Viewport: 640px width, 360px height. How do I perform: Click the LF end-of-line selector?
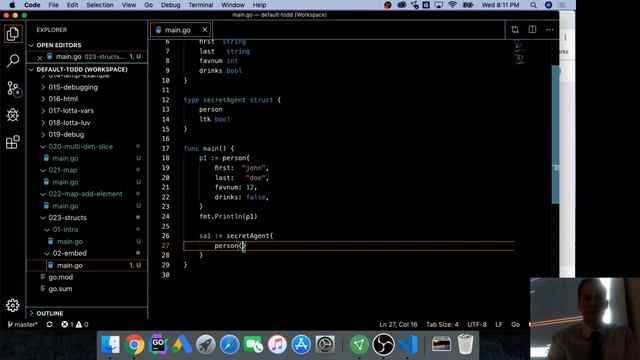[x=499, y=324]
